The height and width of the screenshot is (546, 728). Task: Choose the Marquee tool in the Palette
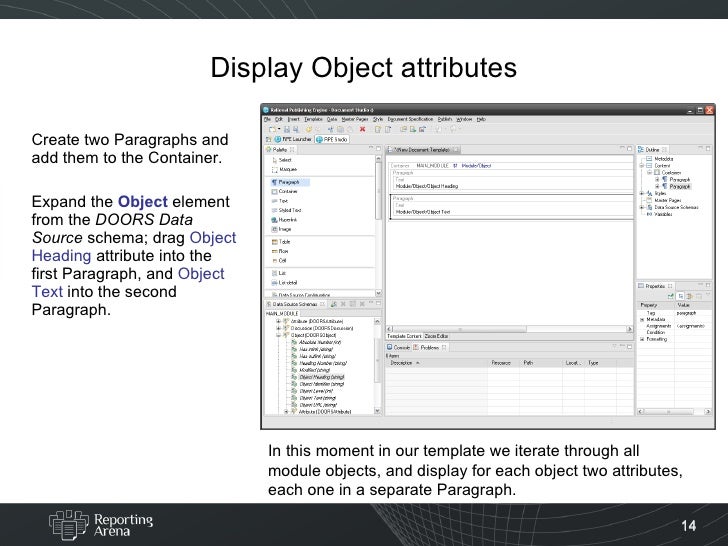(287, 169)
